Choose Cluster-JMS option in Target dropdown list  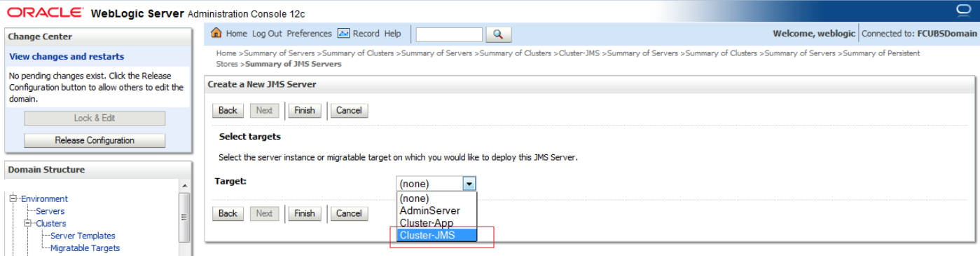point(436,235)
